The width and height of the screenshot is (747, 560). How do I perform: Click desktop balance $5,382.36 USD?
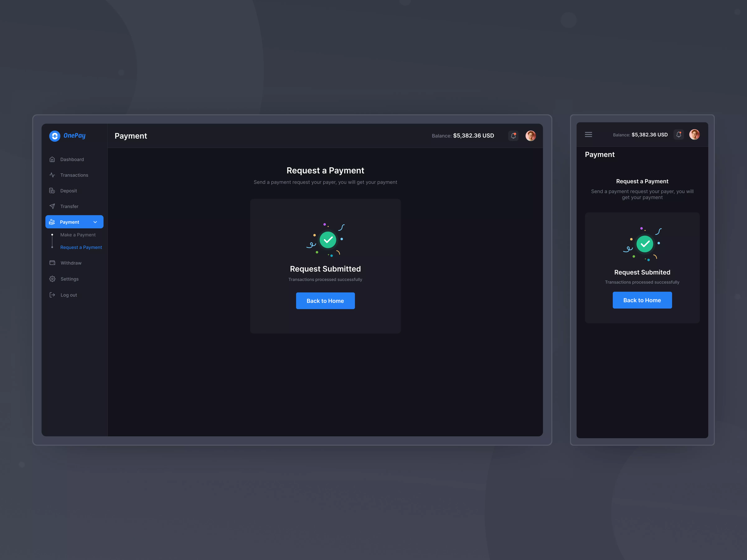tap(473, 136)
